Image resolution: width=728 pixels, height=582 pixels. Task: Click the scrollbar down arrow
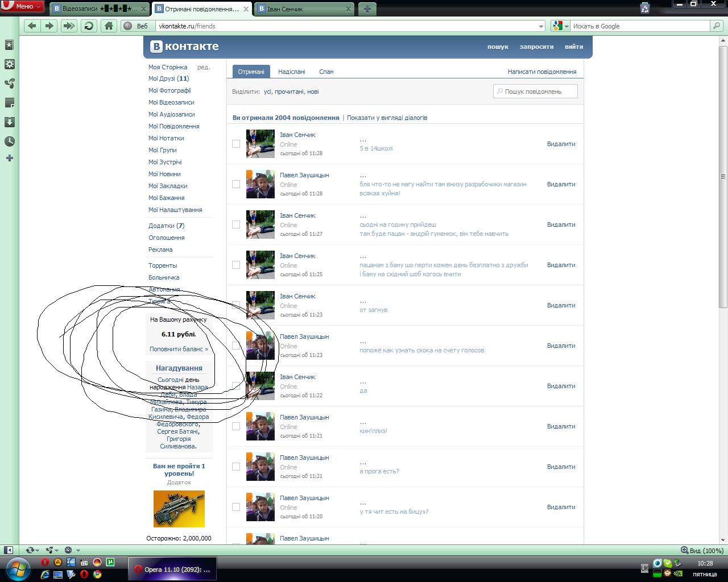pyautogui.click(x=723, y=539)
